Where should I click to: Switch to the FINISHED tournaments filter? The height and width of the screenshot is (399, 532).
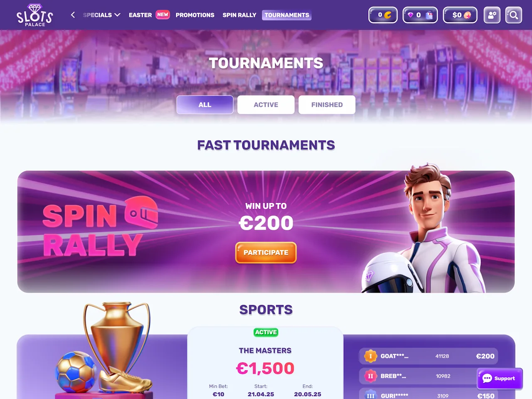point(327,105)
